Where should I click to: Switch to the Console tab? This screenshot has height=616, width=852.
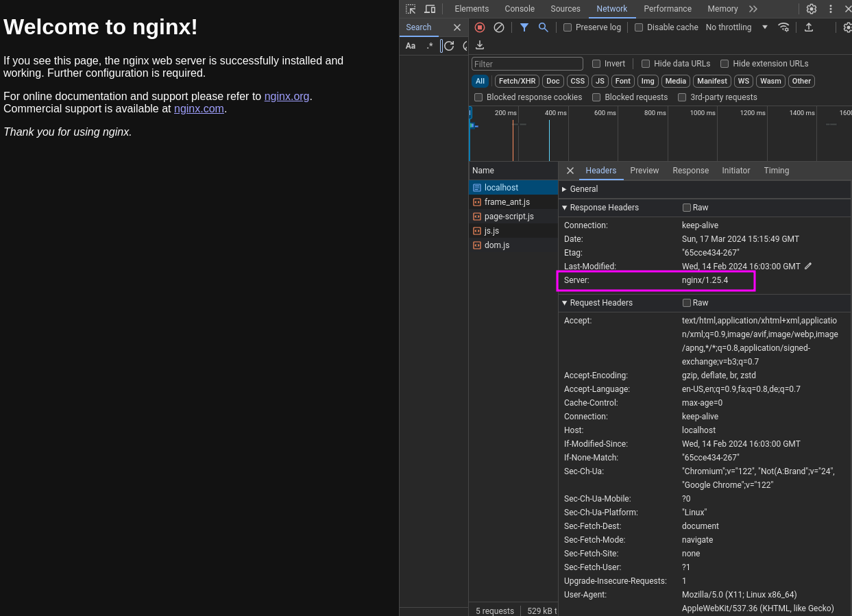coord(520,9)
